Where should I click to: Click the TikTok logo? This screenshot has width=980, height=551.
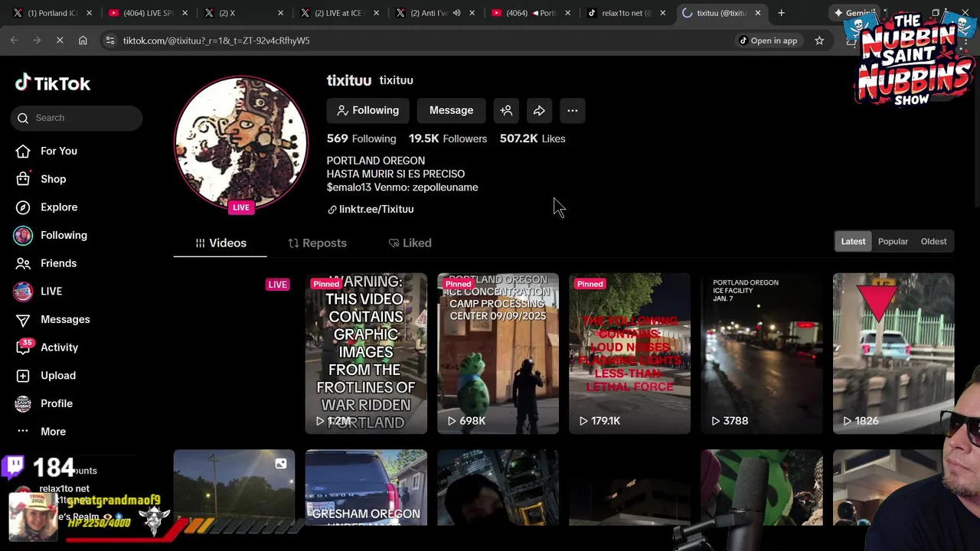pos(53,83)
